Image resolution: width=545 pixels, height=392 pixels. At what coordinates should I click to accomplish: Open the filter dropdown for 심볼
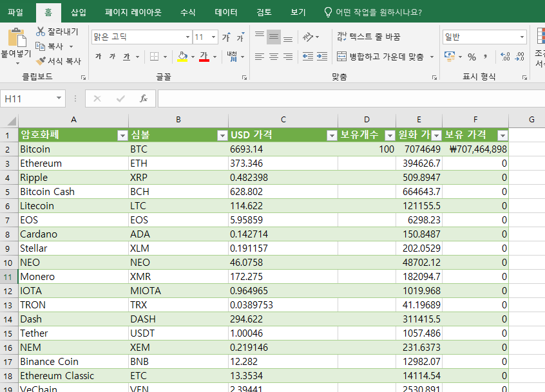(222, 135)
